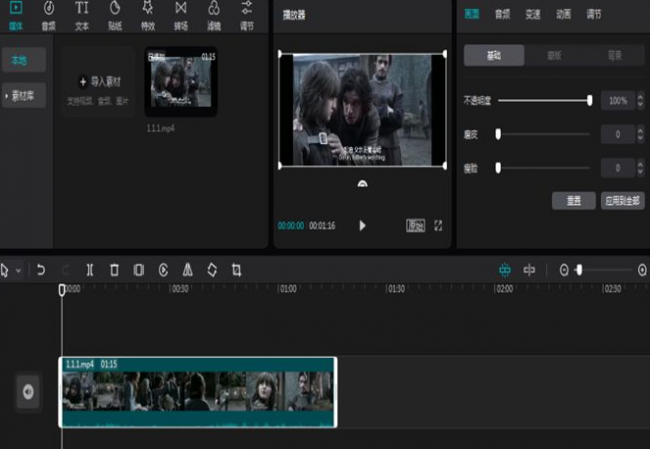Click the 不透明度 opacity slider handle

(589, 100)
